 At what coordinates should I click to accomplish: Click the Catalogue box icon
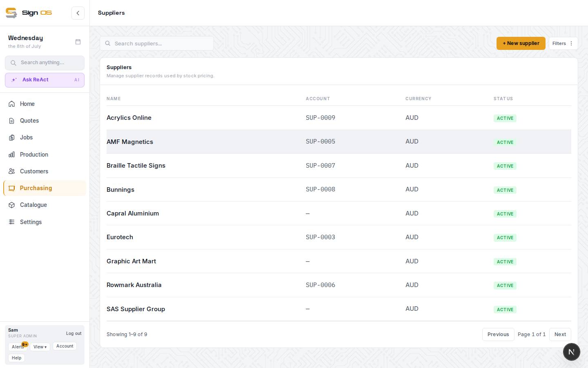[x=12, y=205]
